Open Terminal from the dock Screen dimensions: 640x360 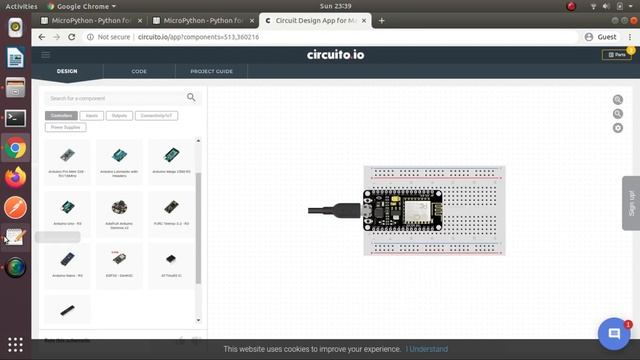tap(16, 118)
